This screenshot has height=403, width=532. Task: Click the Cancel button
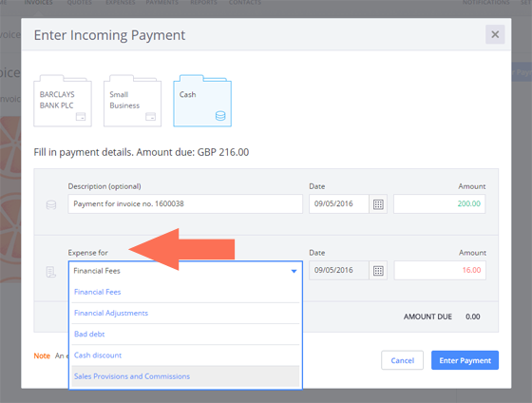pyautogui.click(x=402, y=360)
